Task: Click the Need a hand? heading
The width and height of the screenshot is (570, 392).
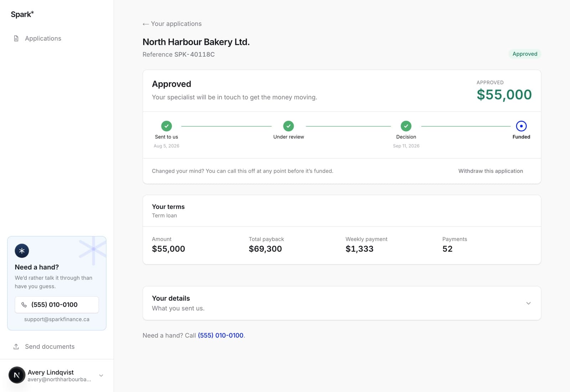Action: (x=37, y=267)
